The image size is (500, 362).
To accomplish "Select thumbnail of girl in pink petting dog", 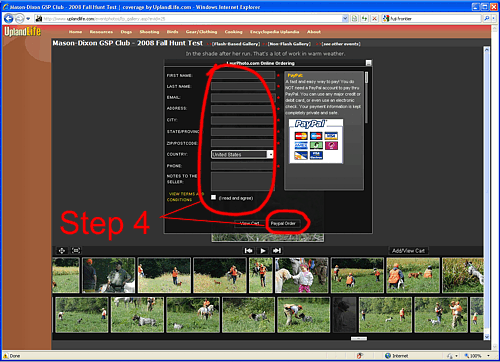I will tap(301, 275).
